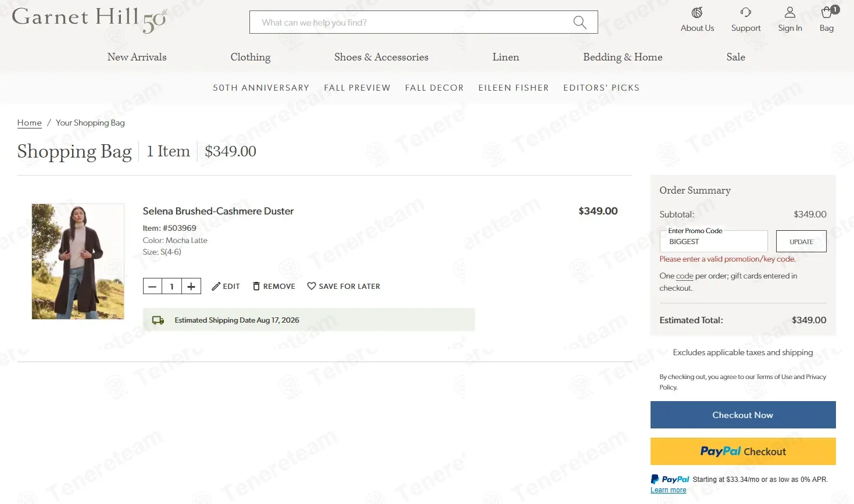Go to the Fall Preview section

357,88
